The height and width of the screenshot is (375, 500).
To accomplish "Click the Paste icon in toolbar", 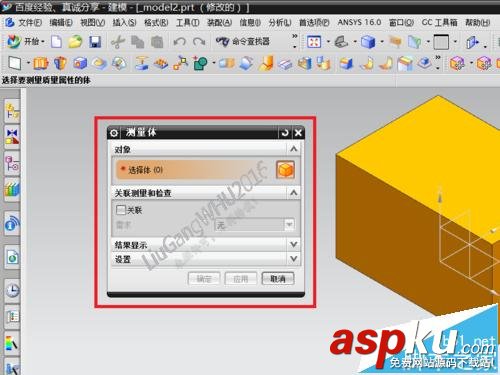I will 157,42.
